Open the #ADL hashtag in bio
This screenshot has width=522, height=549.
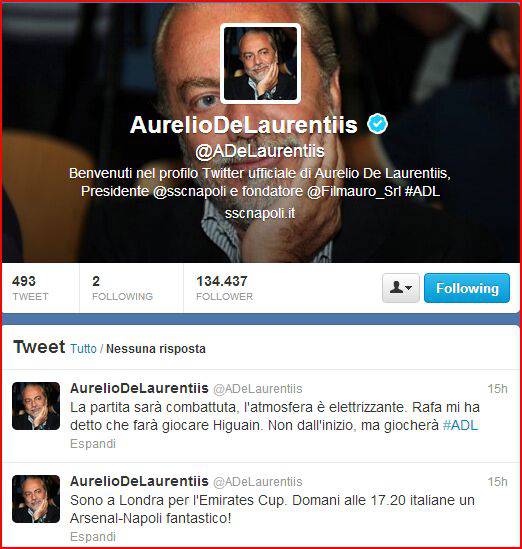click(422, 192)
